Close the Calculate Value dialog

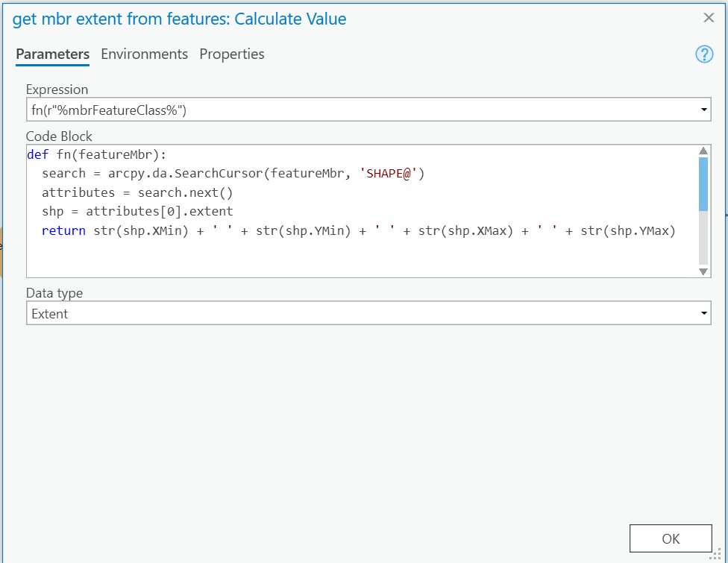709,18
